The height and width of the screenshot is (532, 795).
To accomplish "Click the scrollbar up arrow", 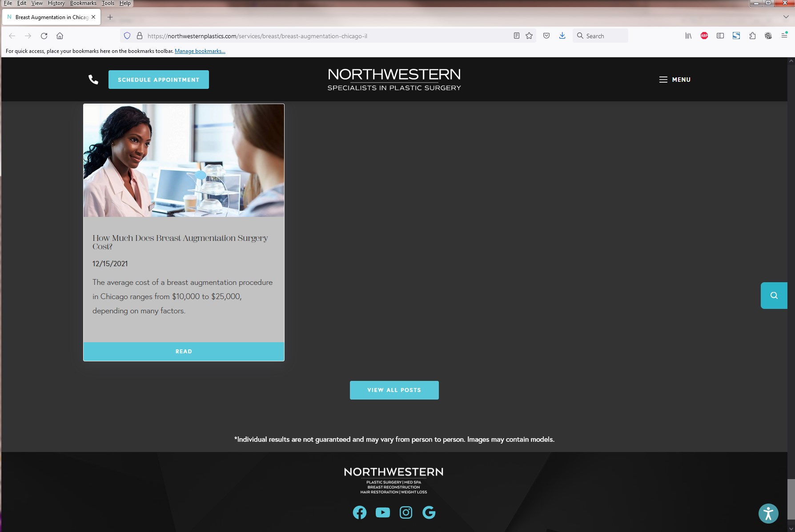I will pos(791,61).
